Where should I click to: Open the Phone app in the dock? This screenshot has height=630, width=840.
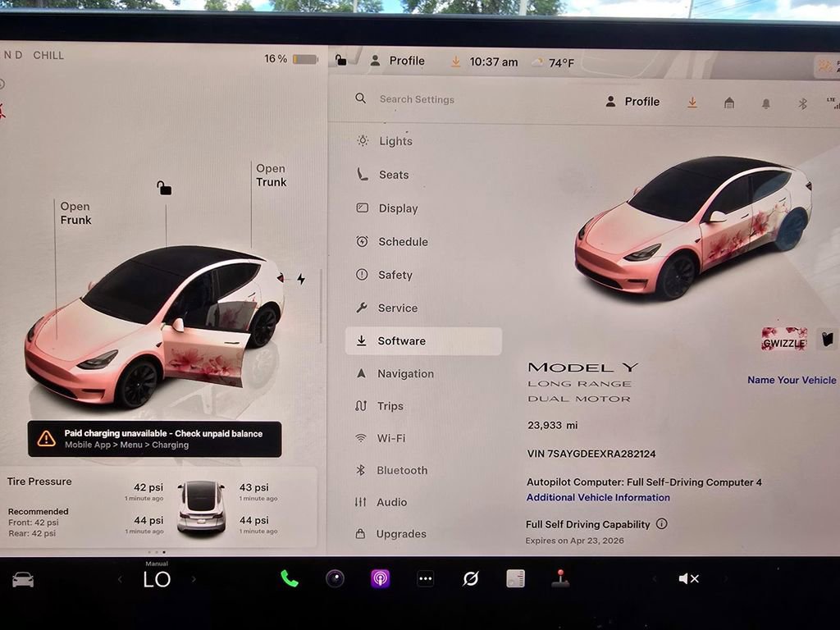click(x=290, y=578)
